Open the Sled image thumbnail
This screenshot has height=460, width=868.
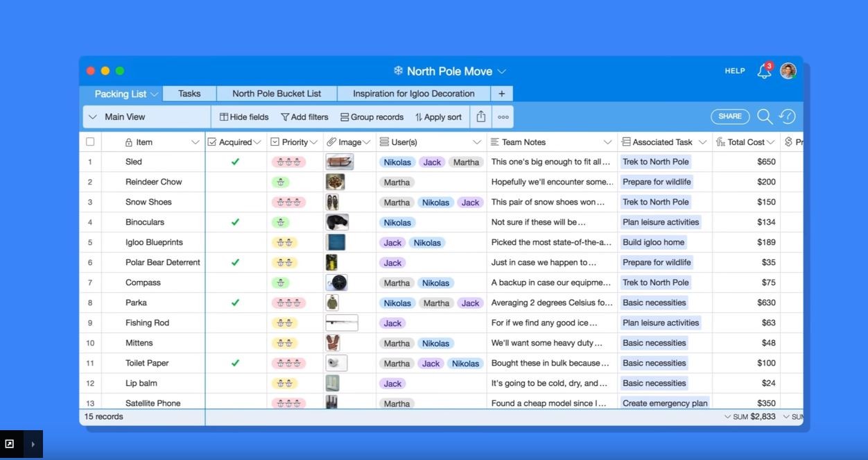click(340, 162)
